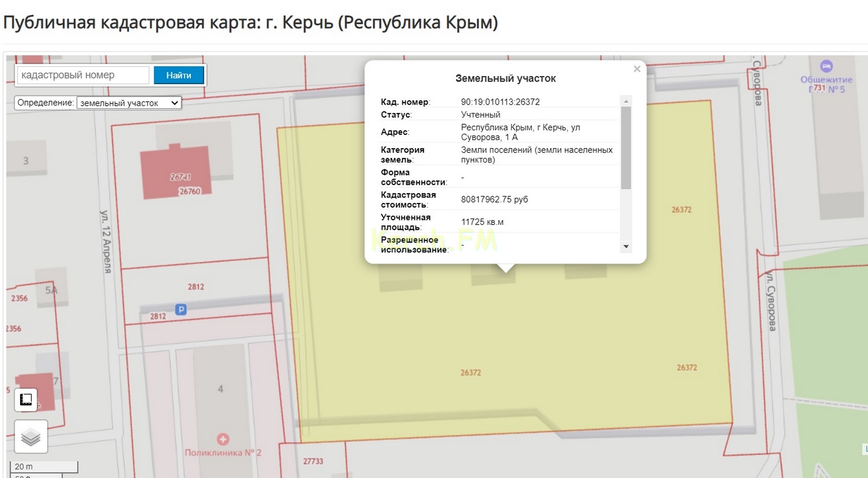Click the Кад. номер field label
Viewport: 868px width, 478px height.
pyautogui.click(x=406, y=102)
